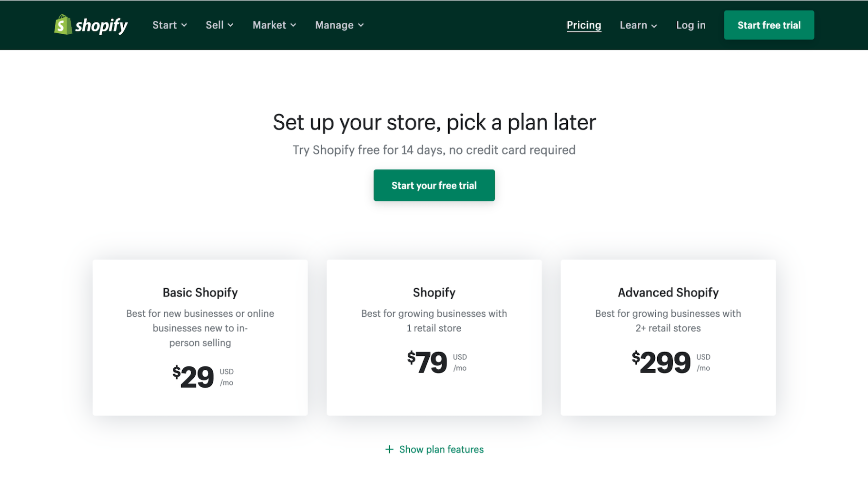The height and width of the screenshot is (501, 868).
Task: Collapse the Start menu chevron
Action: coord(185,26)
